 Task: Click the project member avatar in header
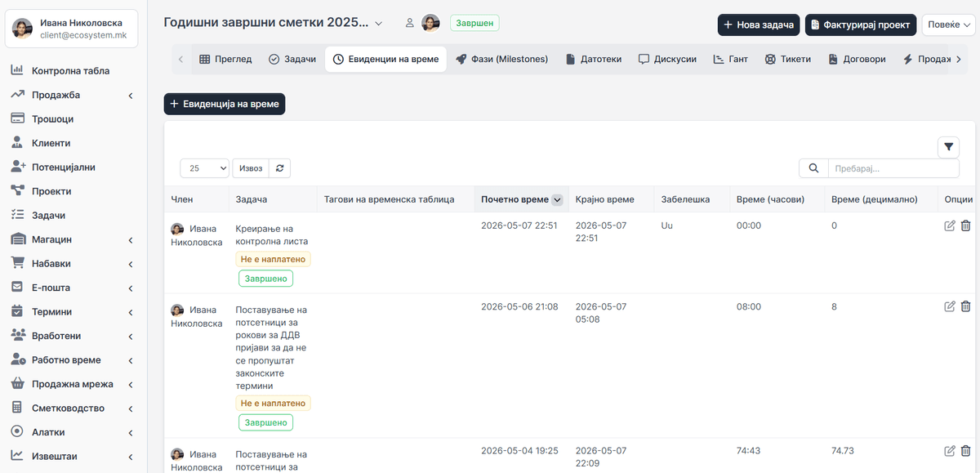[x=430, y=24]
